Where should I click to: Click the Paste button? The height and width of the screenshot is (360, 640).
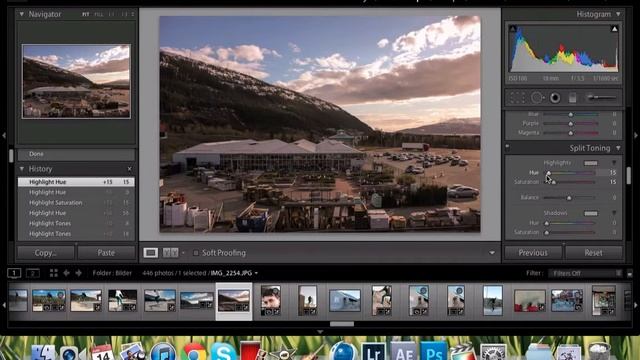[x=106, y=253]
